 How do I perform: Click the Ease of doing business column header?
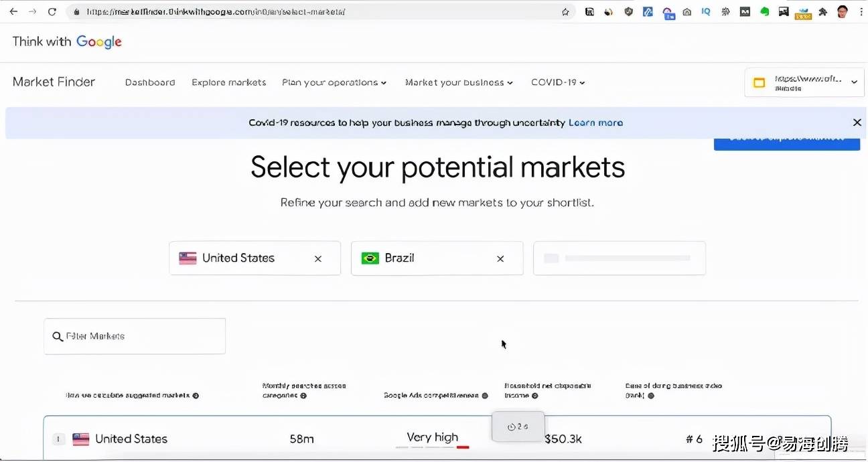(674, 390)
